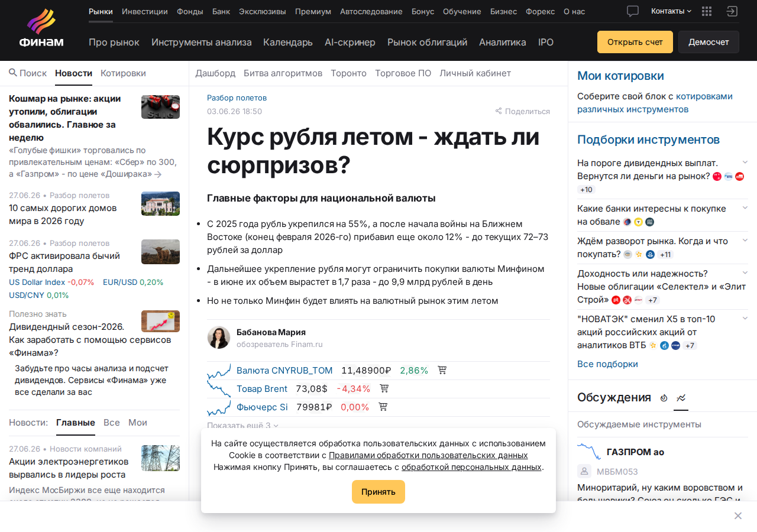Switch to the Котировки tab
The height and width of the screenshot is (532, 757).
(123, 73)
